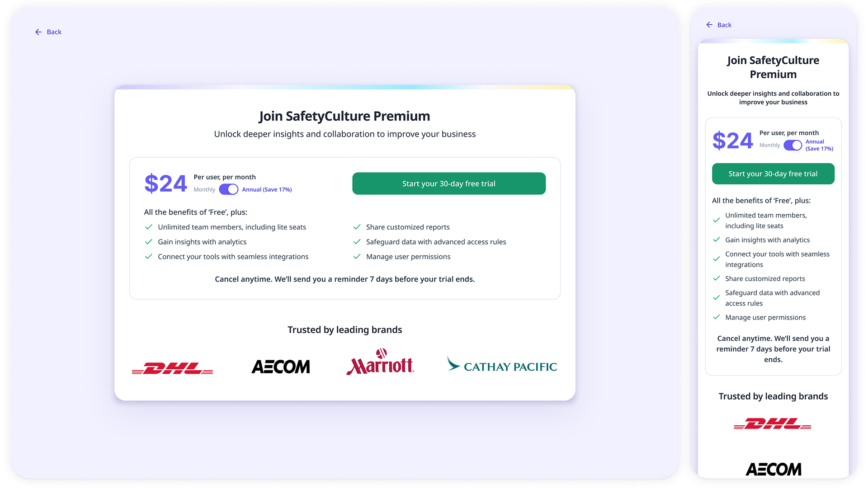Click the AECOM logo in desktop card
868x489 pixels.
tap(281, 367)
